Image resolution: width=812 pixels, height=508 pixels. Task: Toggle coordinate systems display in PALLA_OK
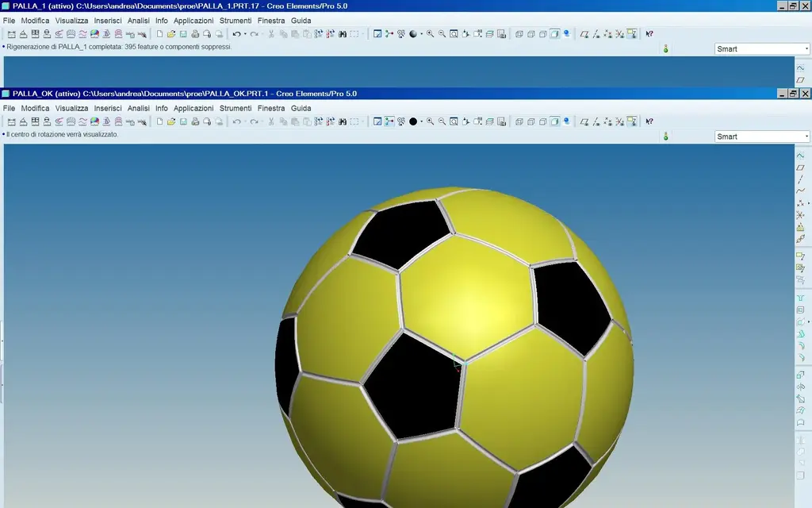[620, 121]
